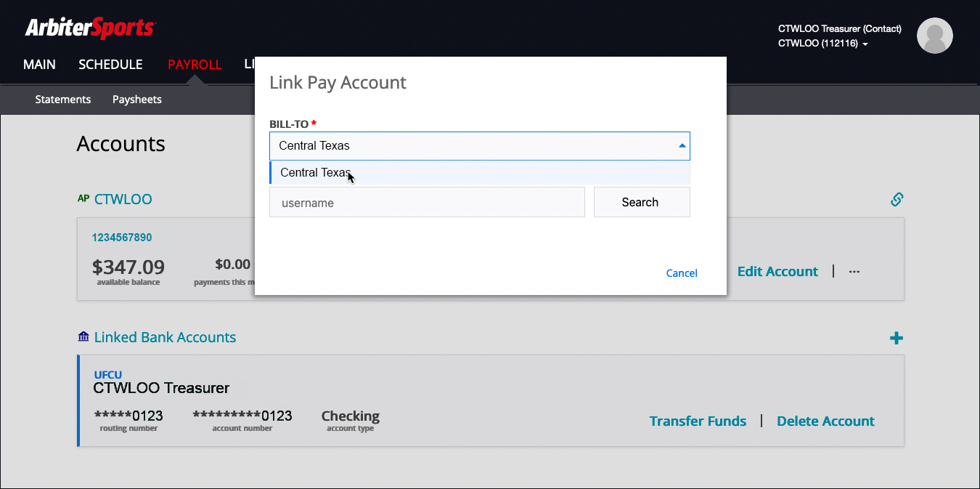Open the Paysheets tab
980x489 pixels.
point(136,100)
